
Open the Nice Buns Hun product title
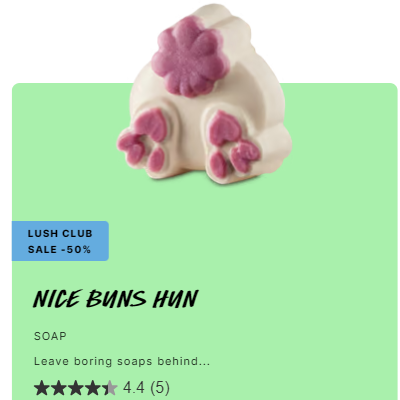tap(116, 299)
